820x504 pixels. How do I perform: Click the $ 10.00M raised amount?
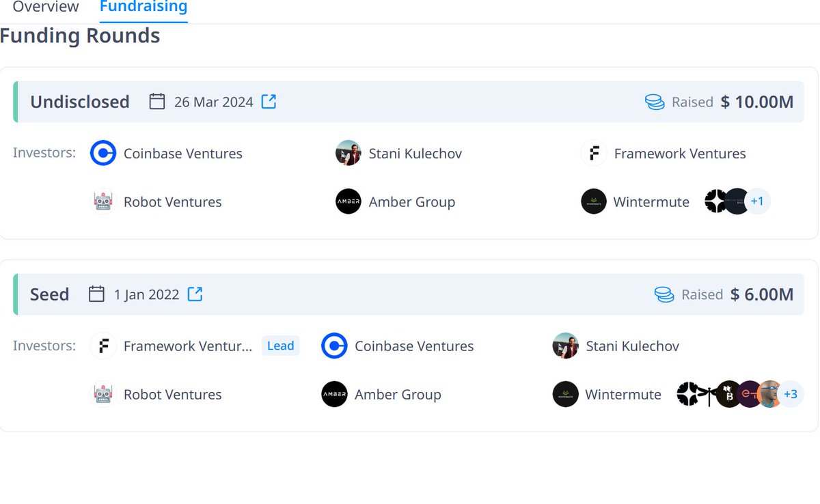pos(757,102)
